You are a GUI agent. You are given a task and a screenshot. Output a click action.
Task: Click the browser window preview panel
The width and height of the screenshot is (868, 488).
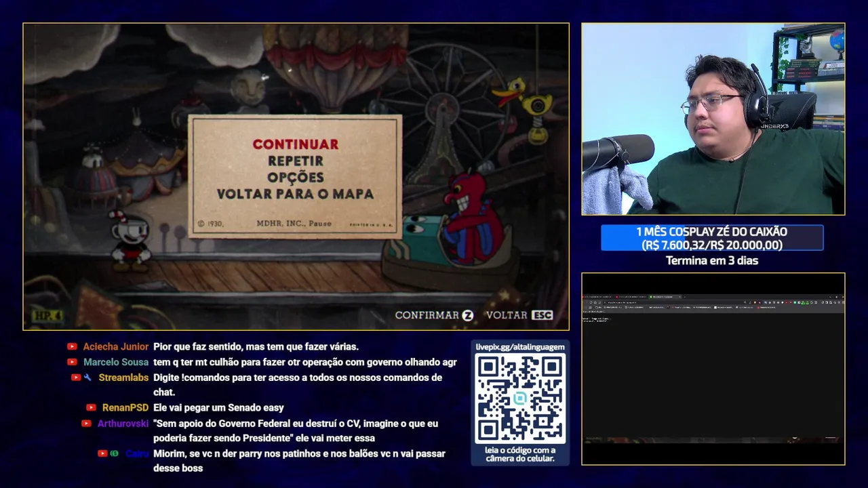tap(713, 369)
